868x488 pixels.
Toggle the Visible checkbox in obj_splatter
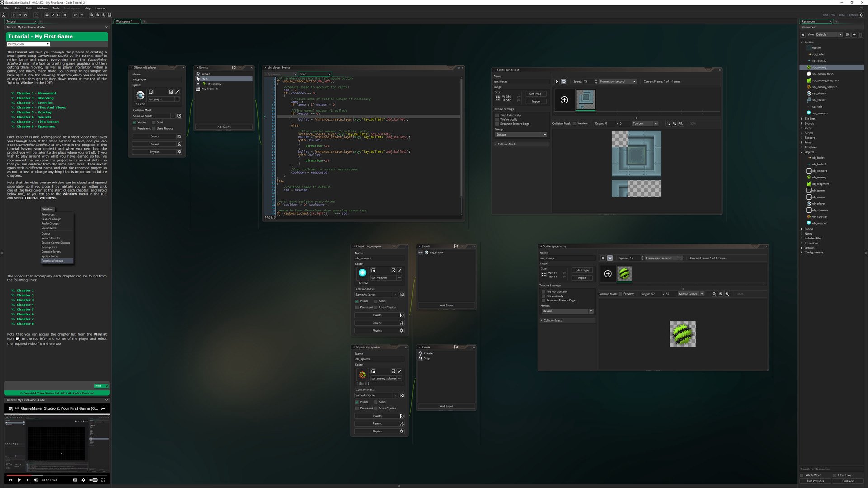(357, 402)
